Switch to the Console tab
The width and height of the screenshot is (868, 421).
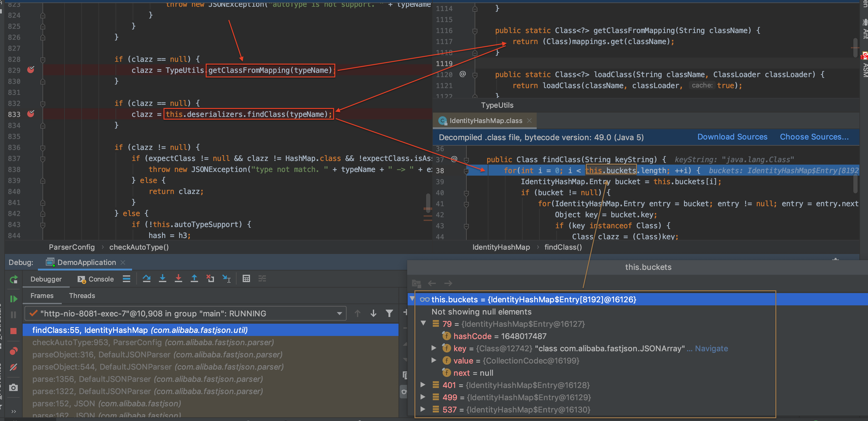tap(96, 279)
